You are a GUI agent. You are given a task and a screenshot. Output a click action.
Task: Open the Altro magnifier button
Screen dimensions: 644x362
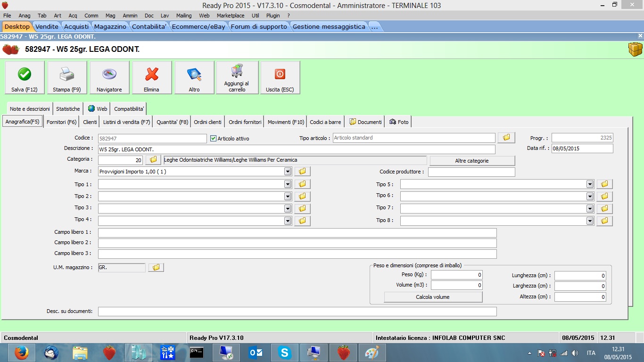click(x=194, y=78)
